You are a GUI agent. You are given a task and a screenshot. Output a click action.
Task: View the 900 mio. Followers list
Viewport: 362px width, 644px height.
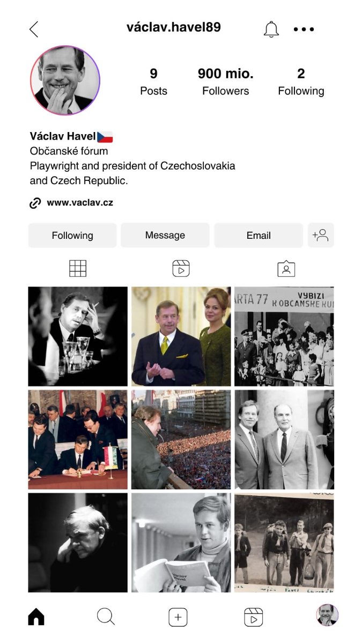pos(225,82)
